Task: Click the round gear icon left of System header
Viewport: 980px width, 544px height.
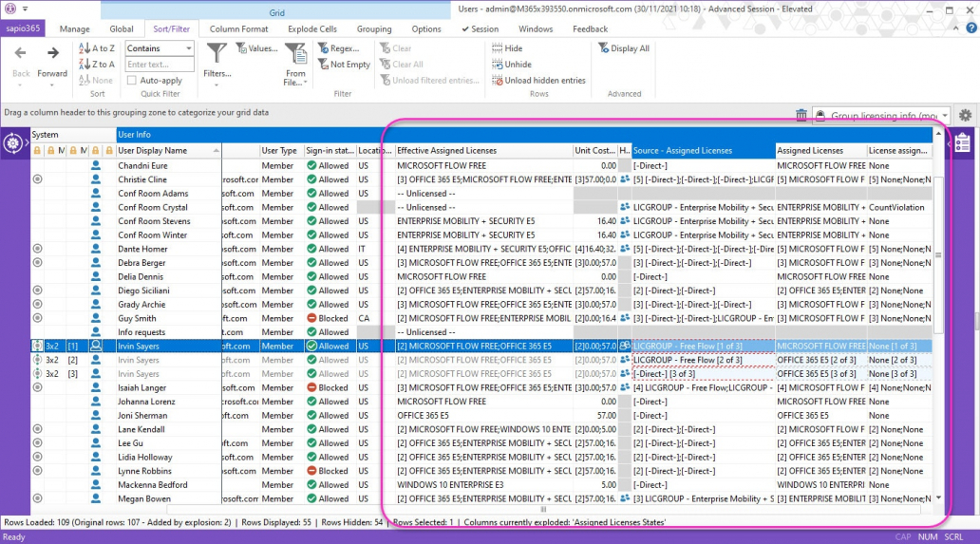Action: tap(12, 143)
